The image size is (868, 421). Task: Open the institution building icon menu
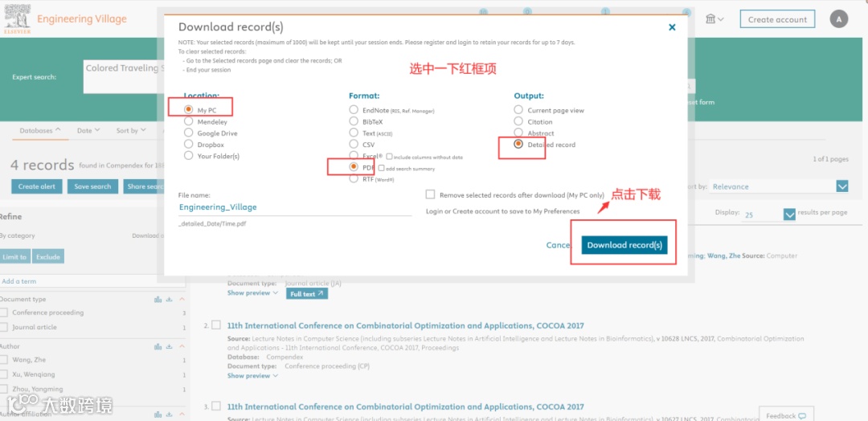click(x=714, y=19)
